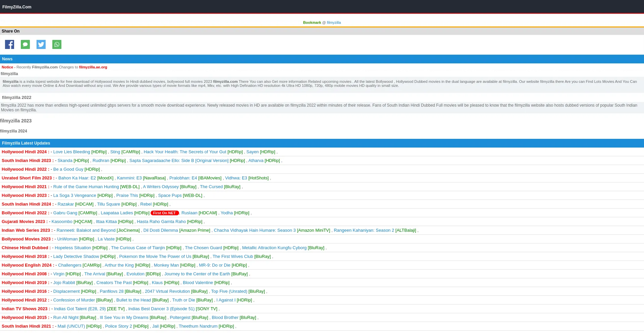The image size is (644, 333).
Task: Open Chinese Hindi Dubbed category
Action: [26, 248]
